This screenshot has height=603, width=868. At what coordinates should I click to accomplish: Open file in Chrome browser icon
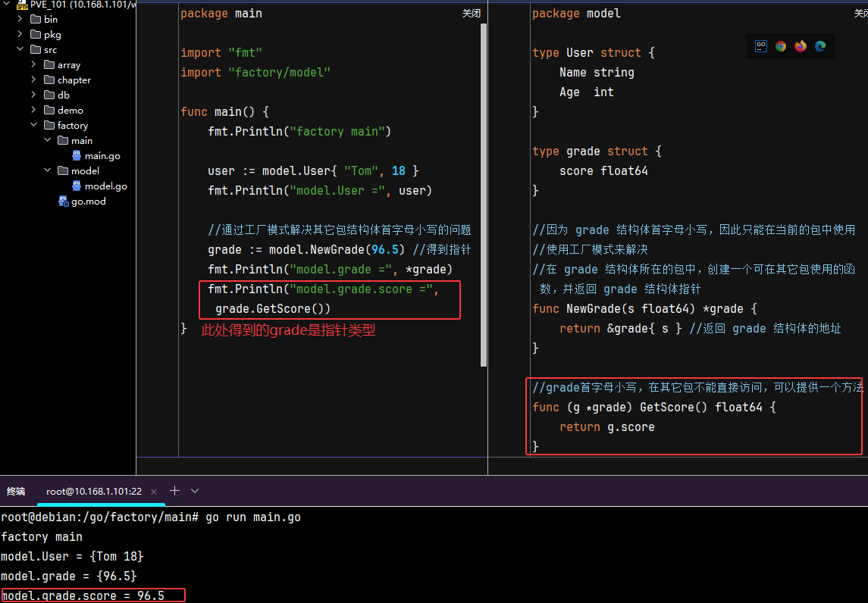tap(781, 46)
